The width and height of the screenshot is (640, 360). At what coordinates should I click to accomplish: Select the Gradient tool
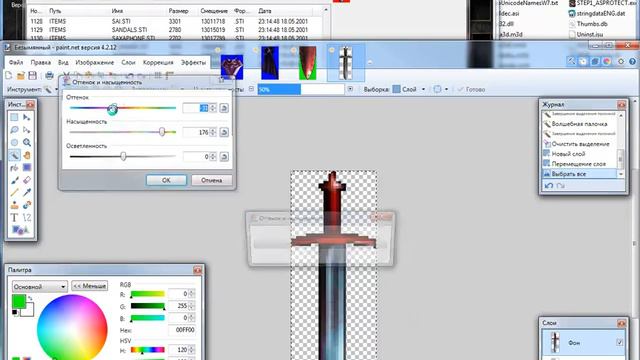point(27,168)
